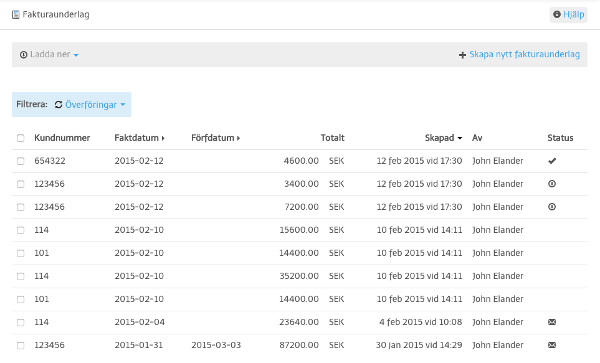Click the download icon beside Ladda ner
This screenshot has height=363, width=600.
[23, 55]
